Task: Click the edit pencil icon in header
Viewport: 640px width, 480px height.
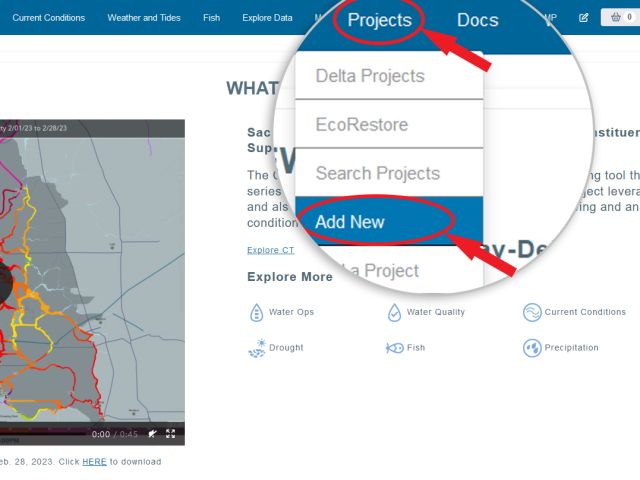Action: pos(584,18)
